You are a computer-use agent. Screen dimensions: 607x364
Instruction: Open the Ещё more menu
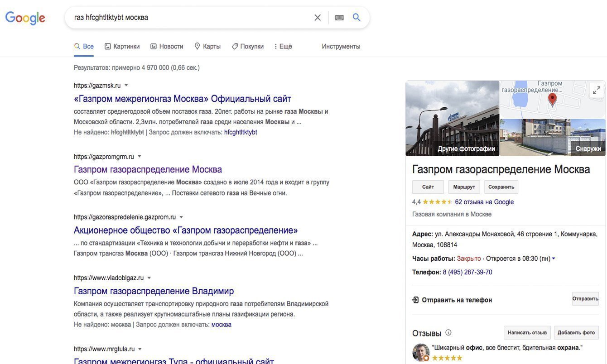[x=283, y=46]
